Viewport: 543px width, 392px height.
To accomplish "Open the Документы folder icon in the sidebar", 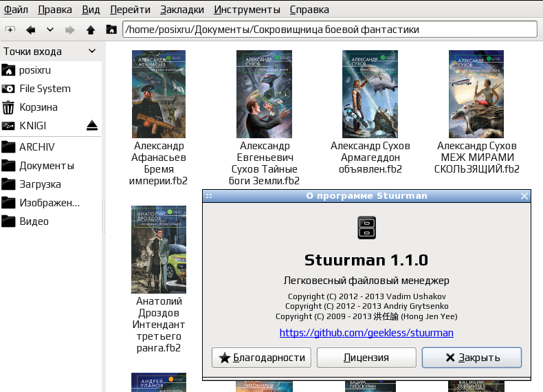I will click(x=8, y=166).
